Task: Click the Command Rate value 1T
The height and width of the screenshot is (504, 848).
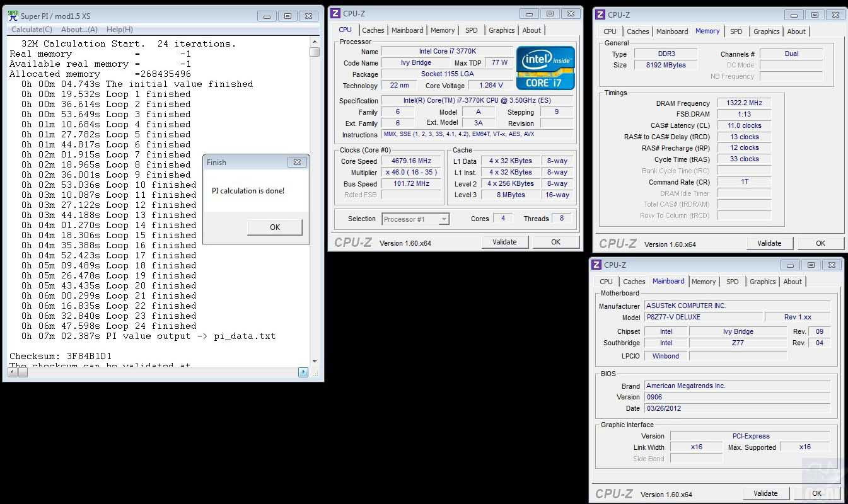Action: [745, 182]
